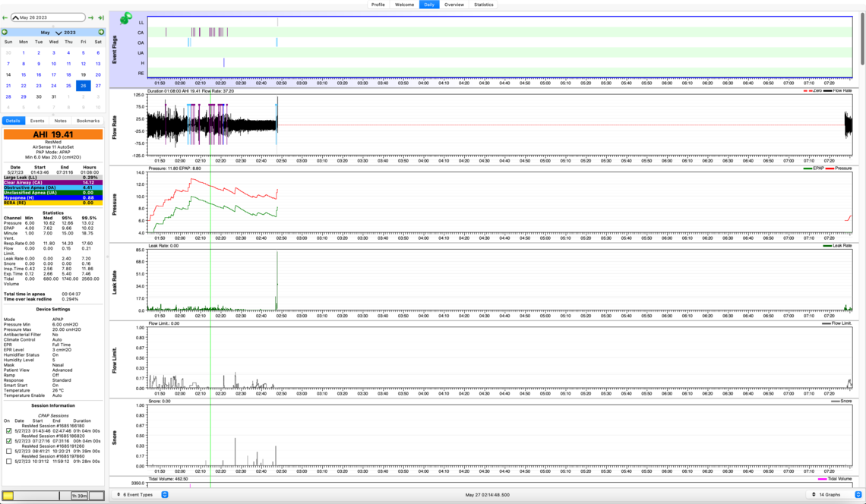Click the CA row in Event Flags graph

click(x=499, y=33)
